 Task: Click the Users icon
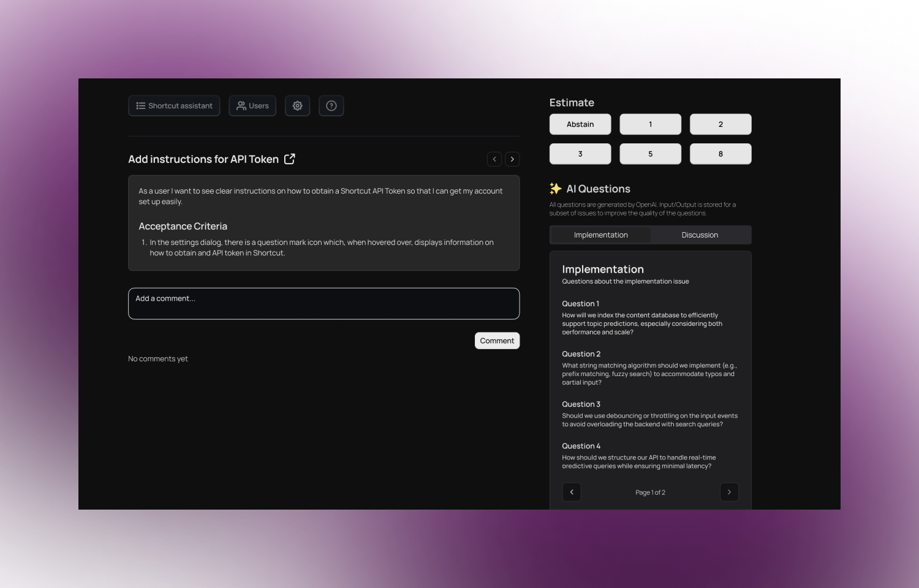point(242,105)
